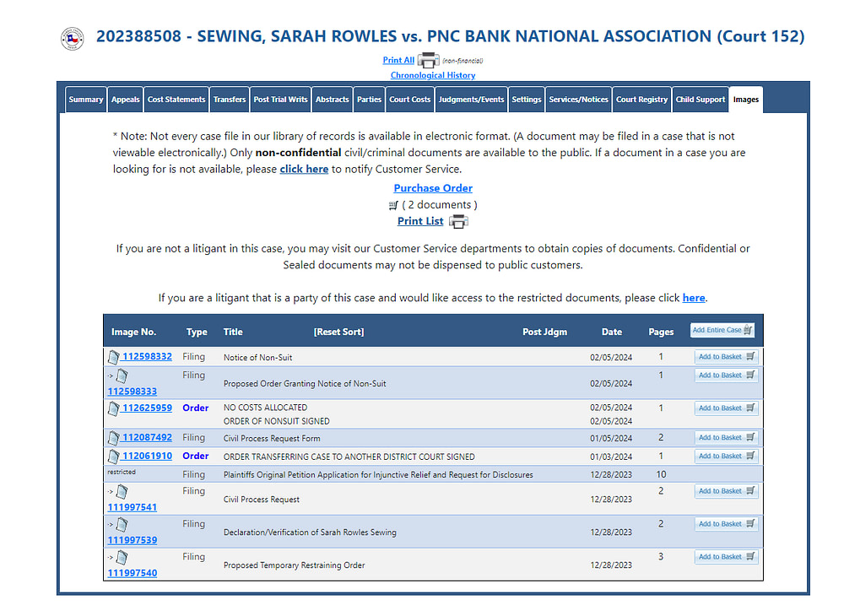Click the county seal logo icon
The width and height of the screenshot is (844, 616).
[72, 39]
